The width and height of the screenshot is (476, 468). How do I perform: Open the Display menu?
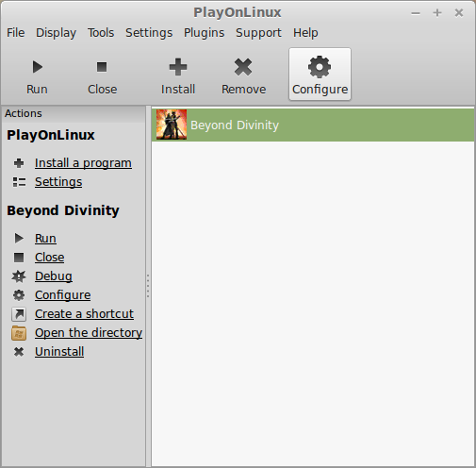click(56, 33)
